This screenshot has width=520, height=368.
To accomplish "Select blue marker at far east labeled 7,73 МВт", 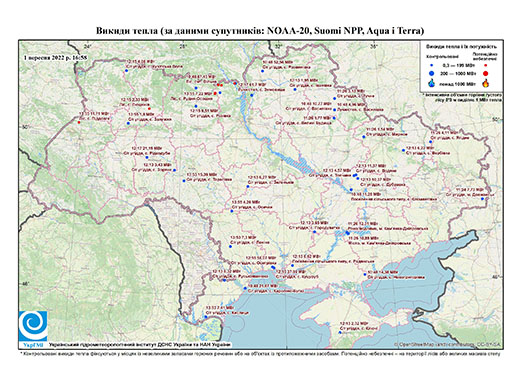I will click(482, 199).
